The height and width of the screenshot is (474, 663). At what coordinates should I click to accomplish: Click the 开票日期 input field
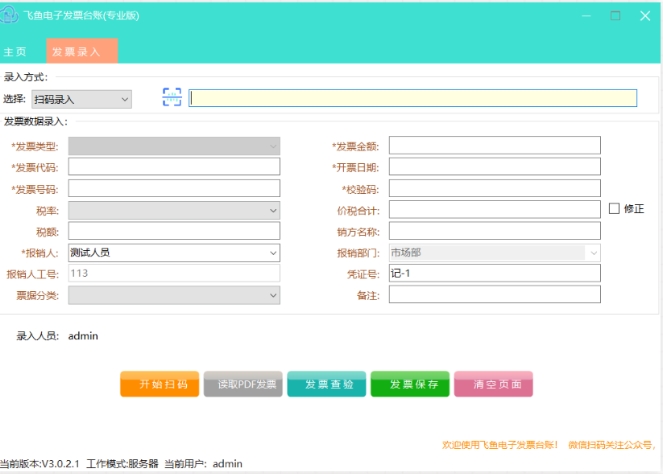(495, 167)
